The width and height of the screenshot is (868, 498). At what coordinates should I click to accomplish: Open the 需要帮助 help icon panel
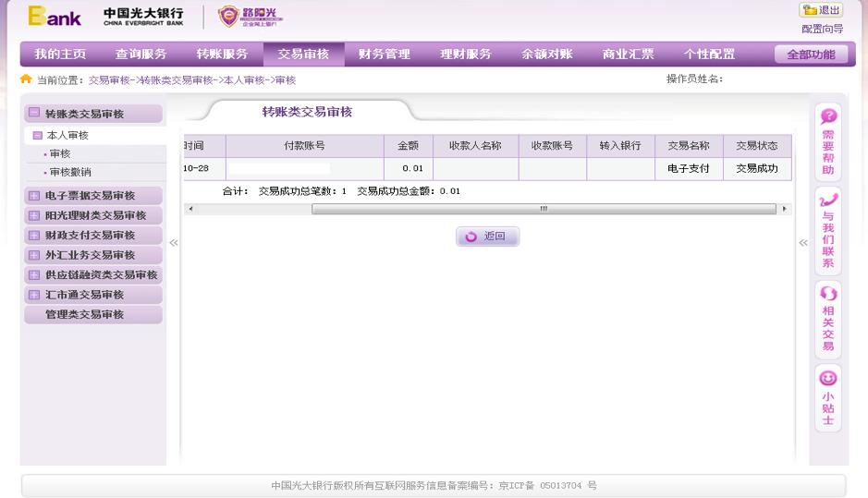click(x=828, y=117)
